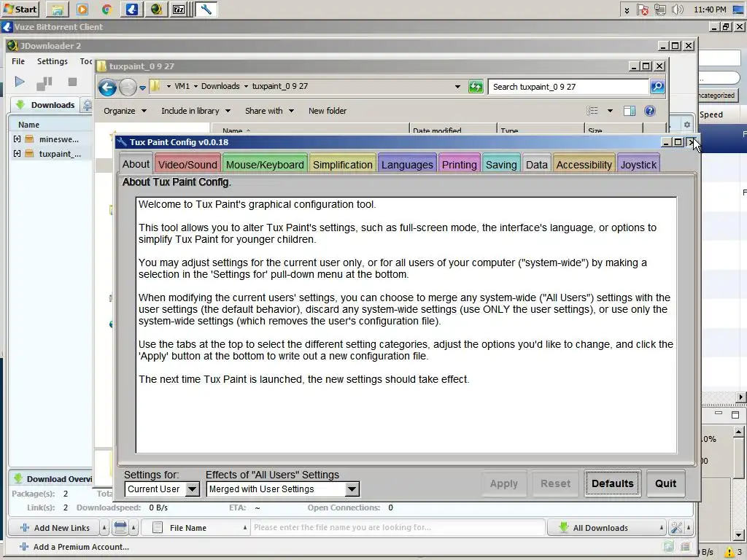Click the Explorer search magnifier icon
Viewport: 747px width, 560px height.
(657, 87)
